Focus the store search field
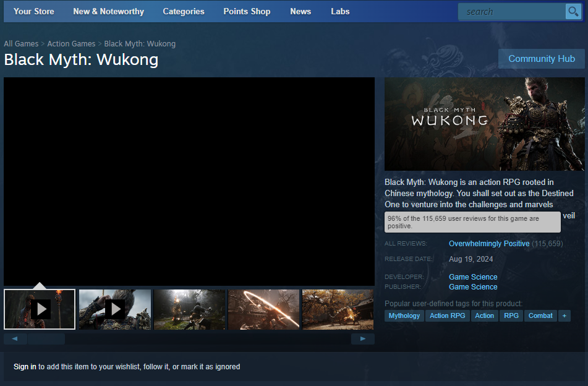This screenshot has height=386, width=588. tap(512, 12)
